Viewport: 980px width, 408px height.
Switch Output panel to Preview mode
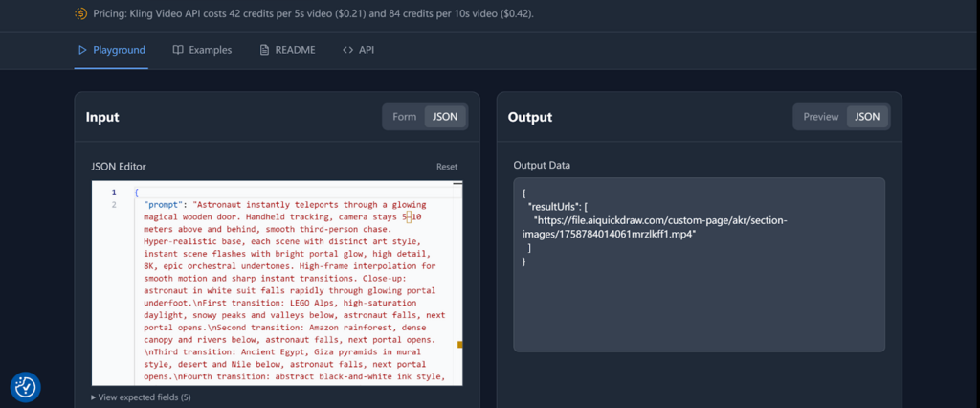point(820,117)
